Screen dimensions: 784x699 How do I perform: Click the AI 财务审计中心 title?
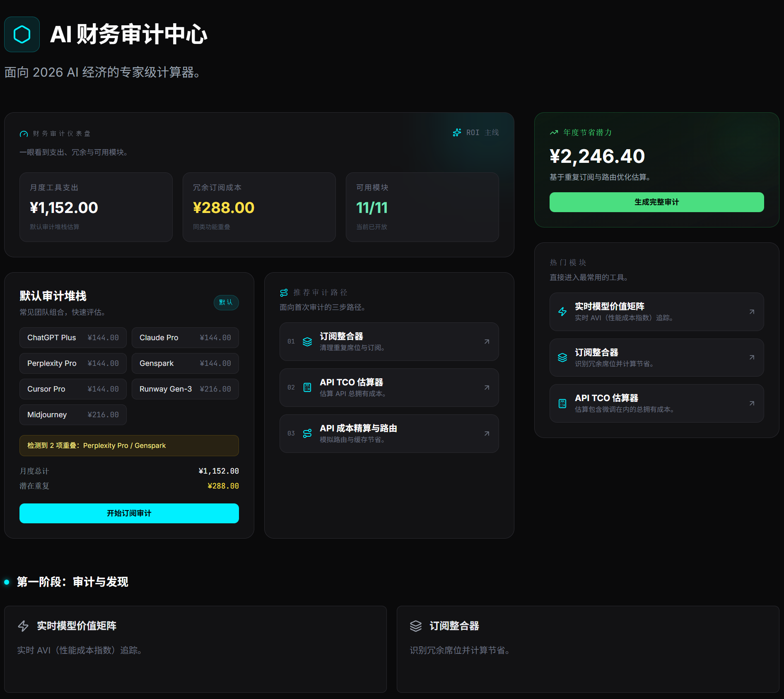(129, 34)
